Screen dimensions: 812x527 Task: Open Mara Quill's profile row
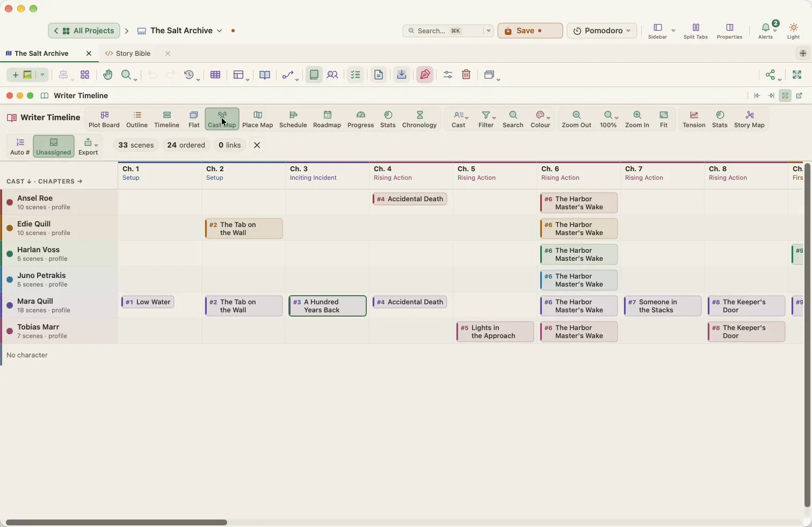click(59, 305)
